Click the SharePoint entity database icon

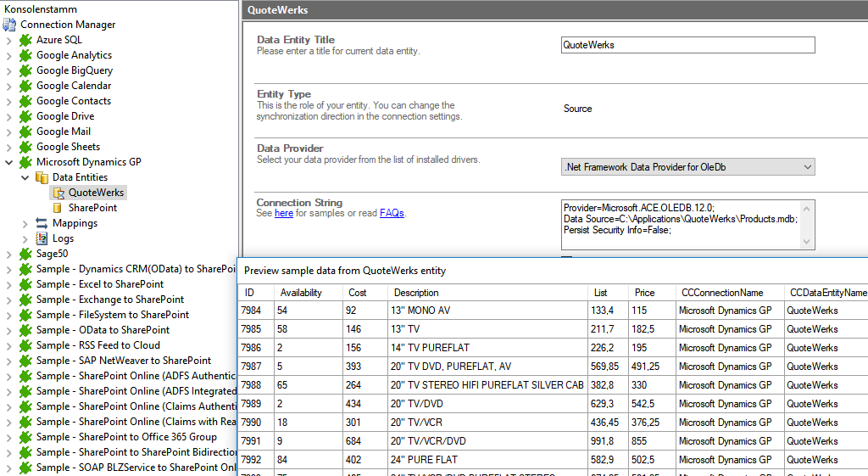[58, 208]
